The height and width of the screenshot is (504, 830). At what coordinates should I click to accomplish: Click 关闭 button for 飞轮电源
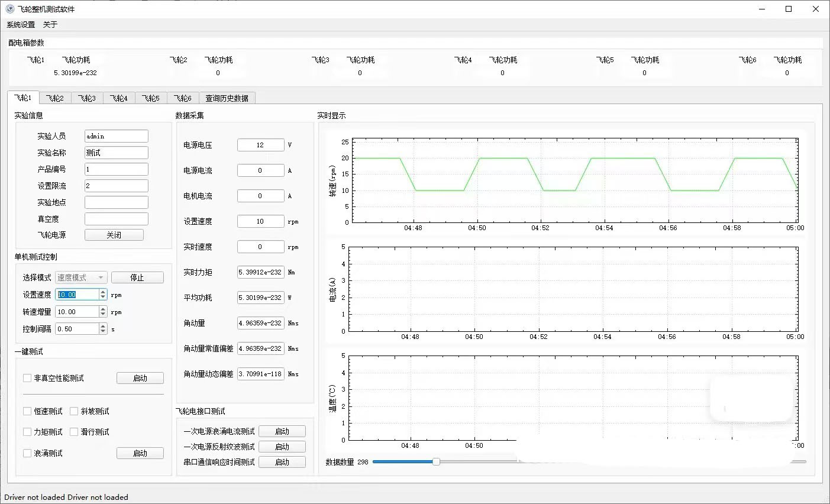[x=114, y=235]
